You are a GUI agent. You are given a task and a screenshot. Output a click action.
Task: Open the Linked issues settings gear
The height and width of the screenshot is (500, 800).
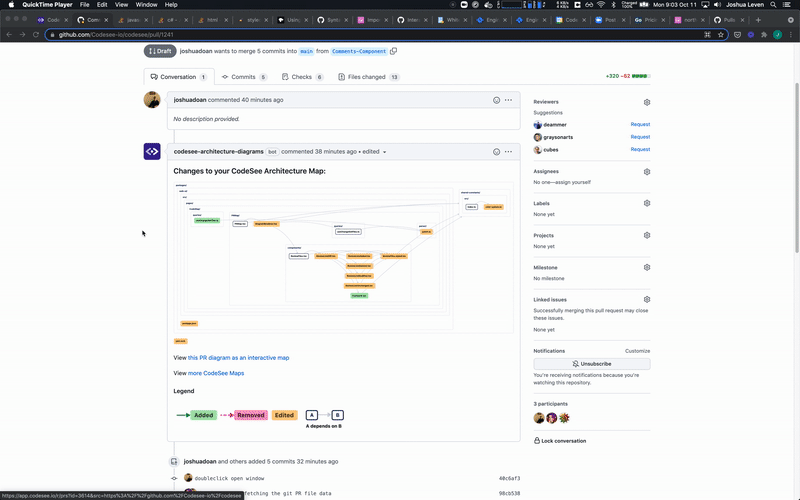647,299
